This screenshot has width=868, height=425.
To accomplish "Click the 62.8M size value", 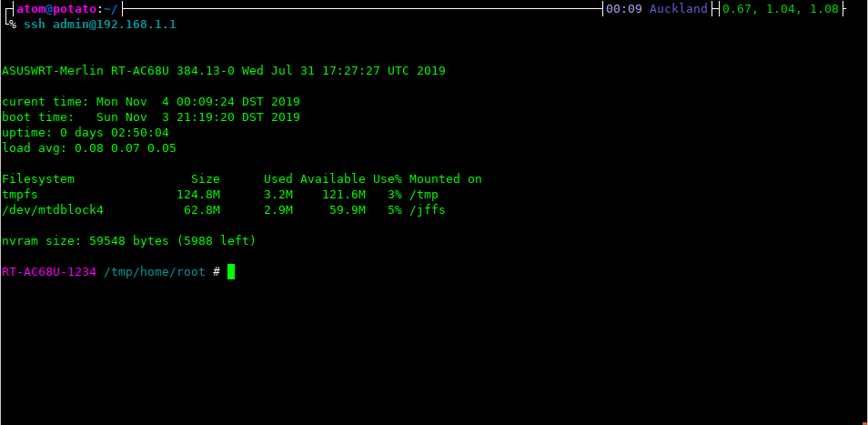I will [x=201, y=210].
